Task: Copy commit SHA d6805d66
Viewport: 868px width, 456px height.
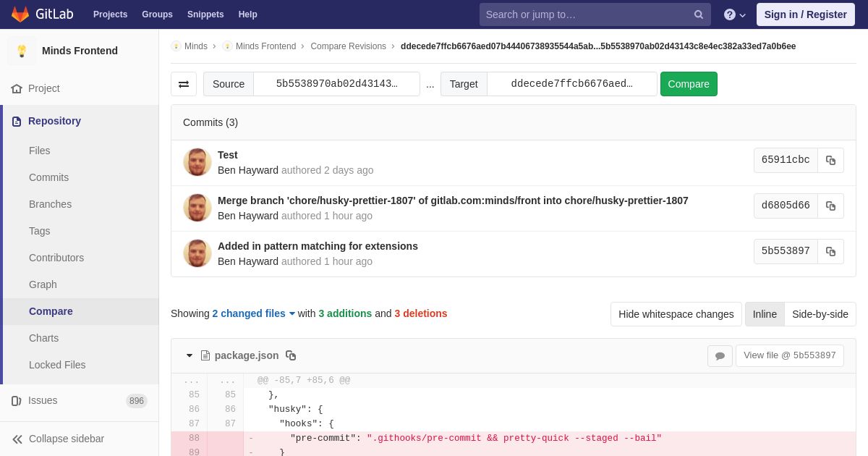Action: [830, 206]
